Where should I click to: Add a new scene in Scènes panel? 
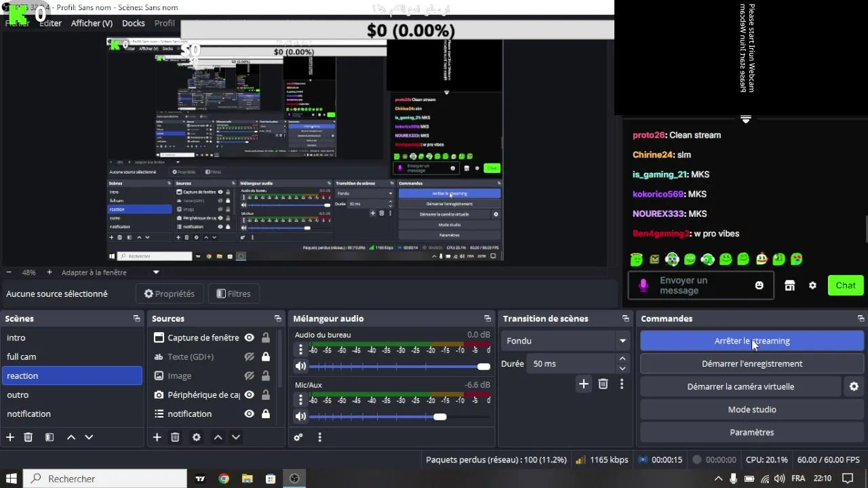point(10,437)
